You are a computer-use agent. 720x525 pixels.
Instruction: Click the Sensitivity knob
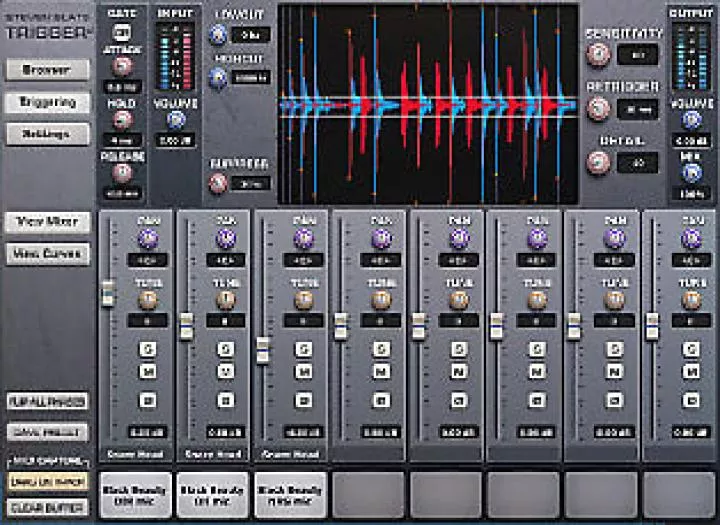(x=598, y=55)
